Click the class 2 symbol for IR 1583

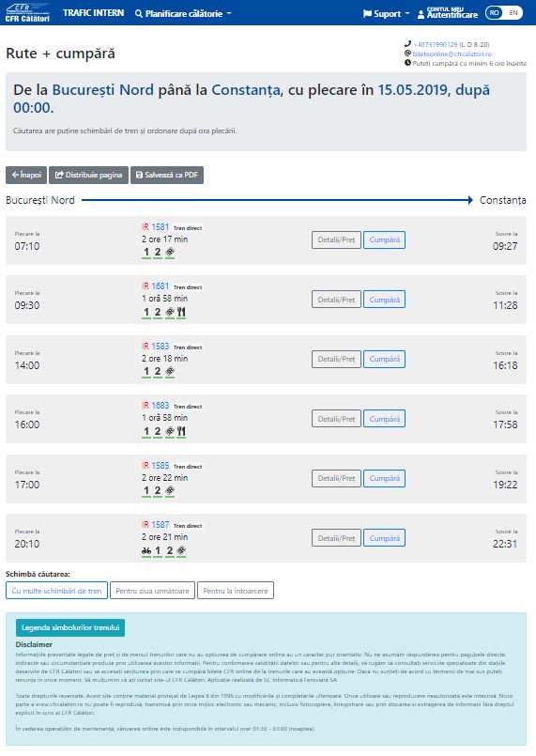(158, 371)
